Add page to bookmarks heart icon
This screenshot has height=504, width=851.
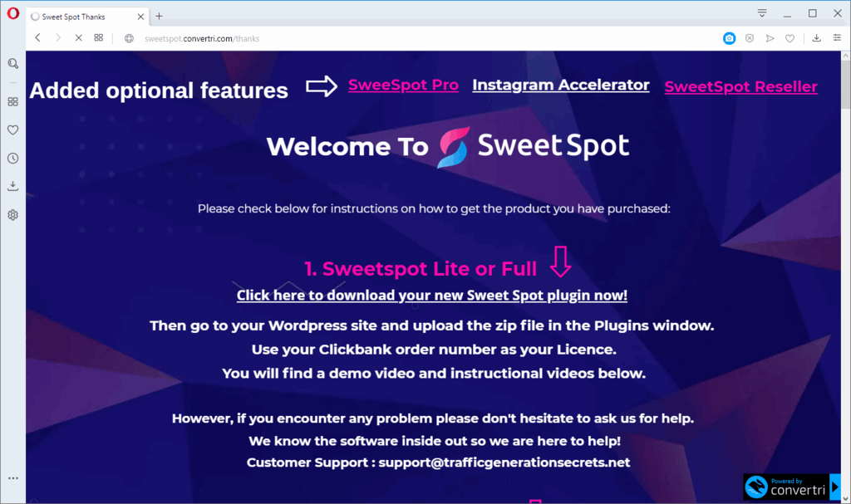point(790,38)
